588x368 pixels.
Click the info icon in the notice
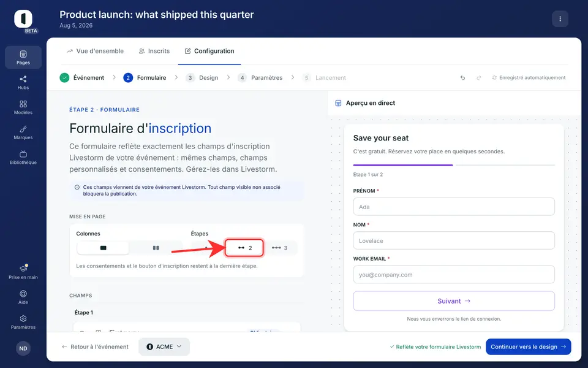(77, 187)
